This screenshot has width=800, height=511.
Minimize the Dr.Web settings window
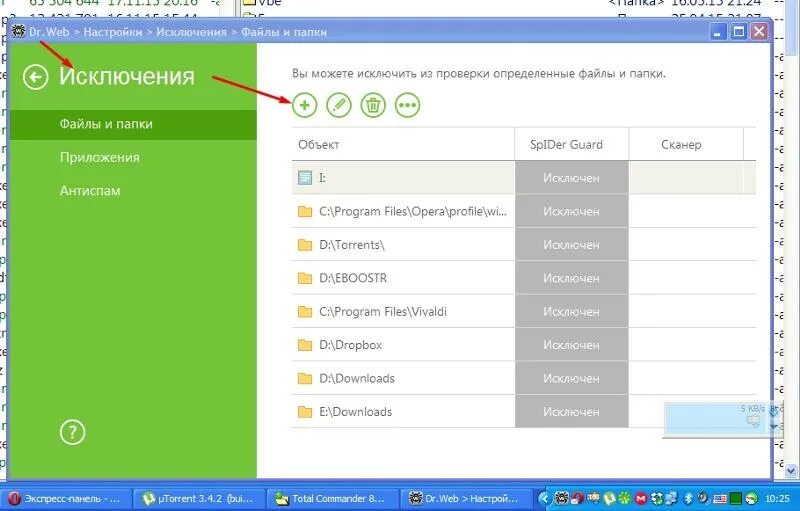click(717, 32)
